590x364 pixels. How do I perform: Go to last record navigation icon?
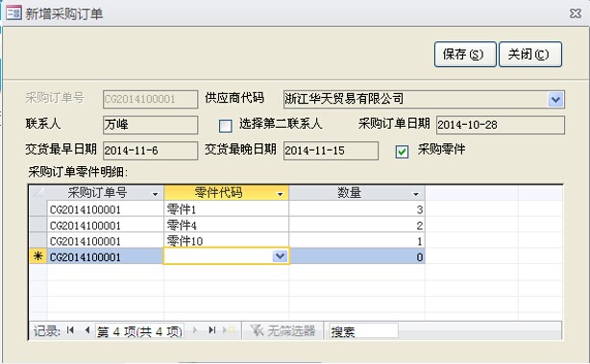[211, 330]
